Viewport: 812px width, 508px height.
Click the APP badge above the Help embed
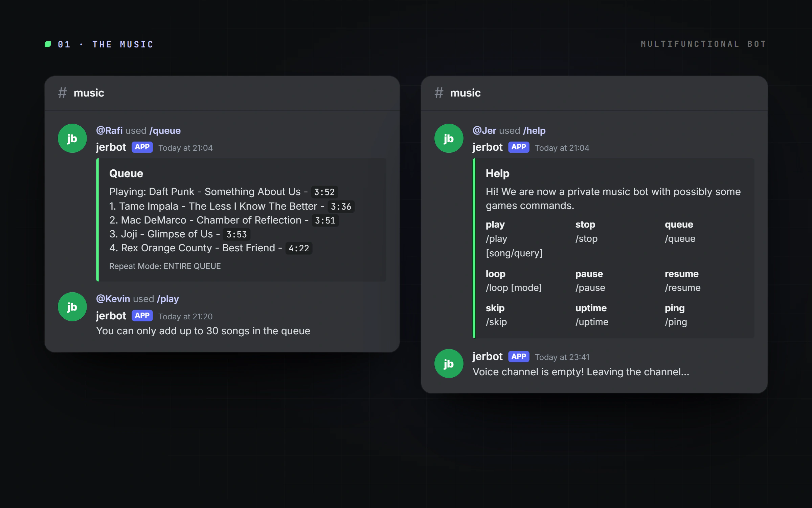pyautogui.click(x=519, y=147)
